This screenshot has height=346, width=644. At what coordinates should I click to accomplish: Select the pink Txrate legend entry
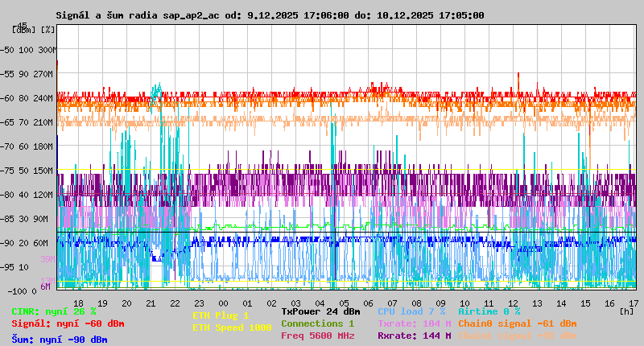point(414,323)
